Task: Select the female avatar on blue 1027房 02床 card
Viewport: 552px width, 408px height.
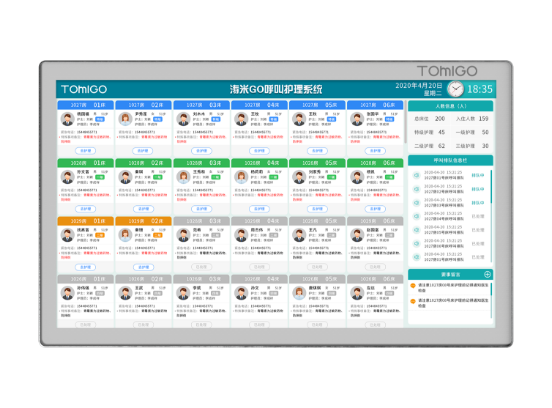Action: tap(125, 119)
